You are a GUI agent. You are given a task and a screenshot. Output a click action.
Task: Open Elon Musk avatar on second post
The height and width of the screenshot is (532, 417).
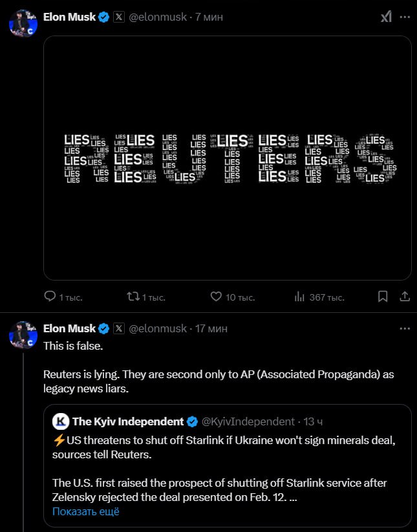tap(23, 334)
